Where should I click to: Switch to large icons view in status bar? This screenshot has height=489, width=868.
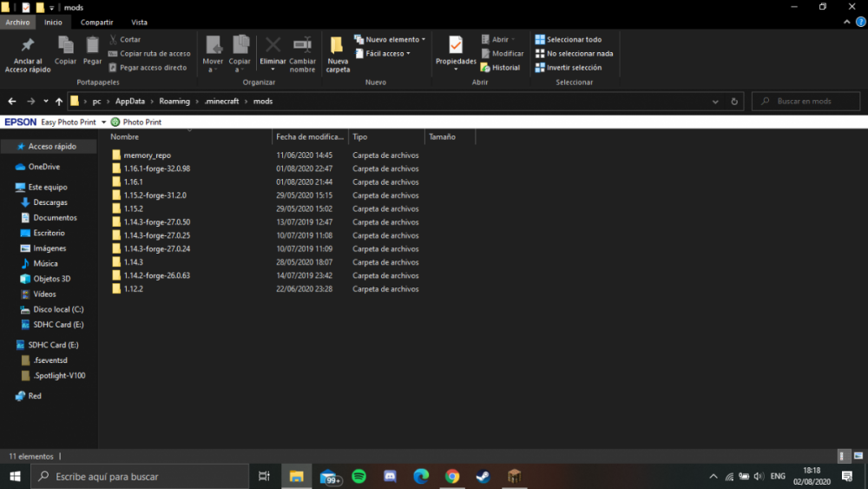(x=858, y=456)
